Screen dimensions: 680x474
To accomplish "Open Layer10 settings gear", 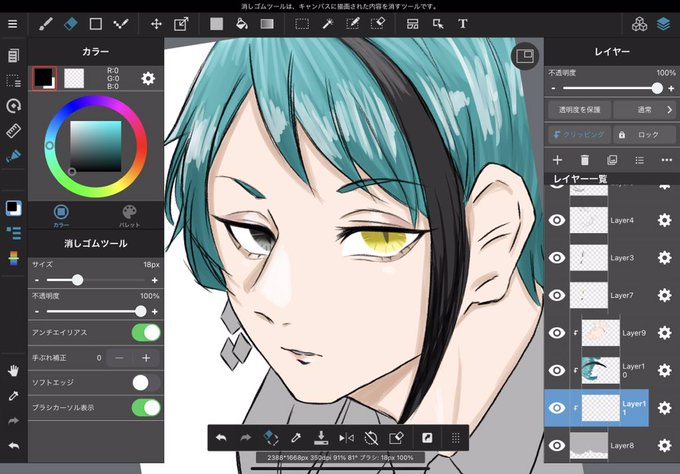I will tap(664, 370).
